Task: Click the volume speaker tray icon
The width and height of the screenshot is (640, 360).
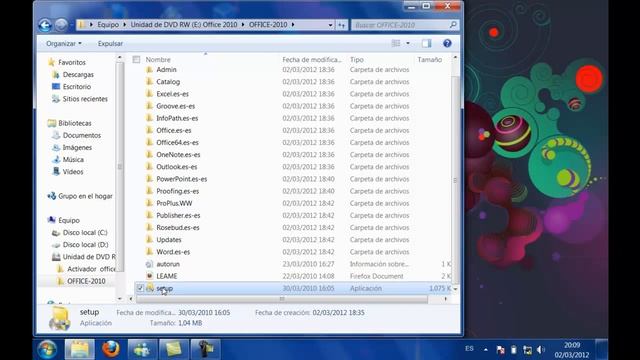Action: 541,350
